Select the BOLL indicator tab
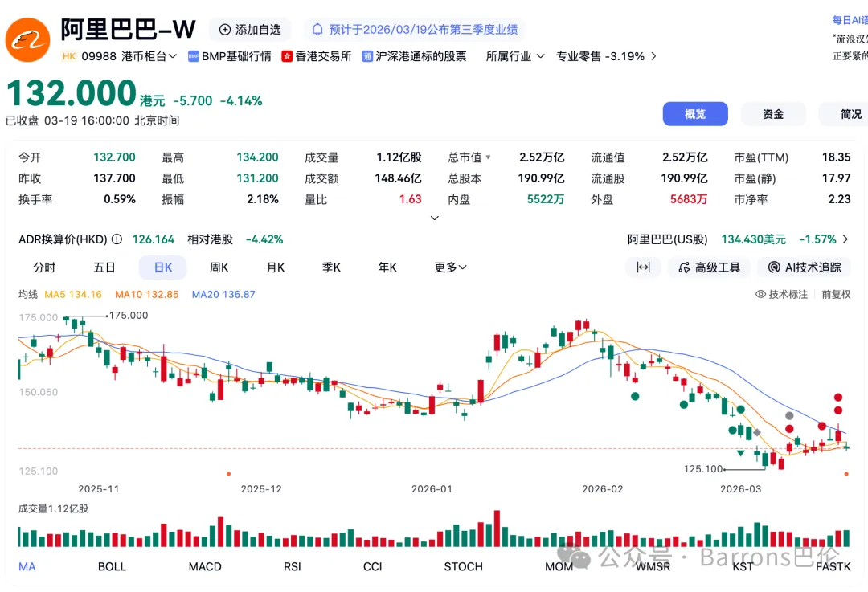 click(x=112, y=566)
